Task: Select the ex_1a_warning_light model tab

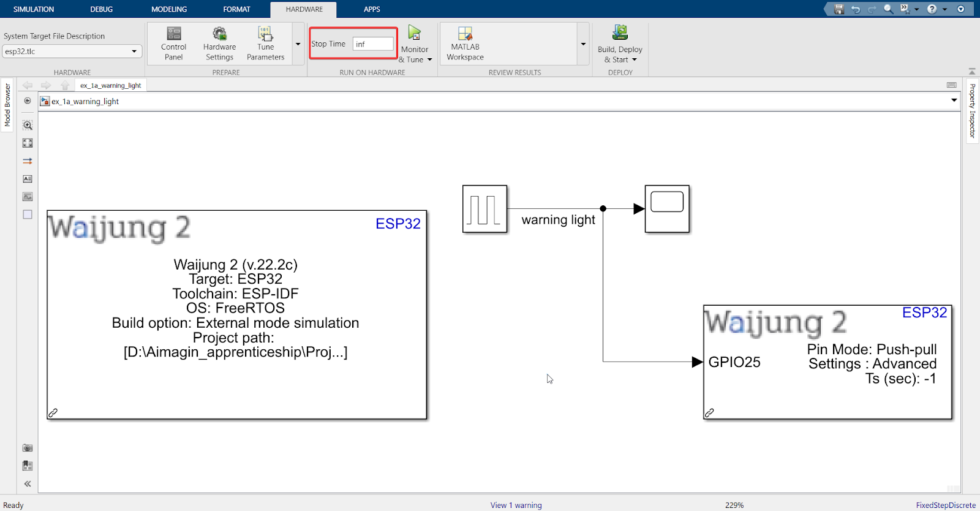Action: [x=110, y=85]
